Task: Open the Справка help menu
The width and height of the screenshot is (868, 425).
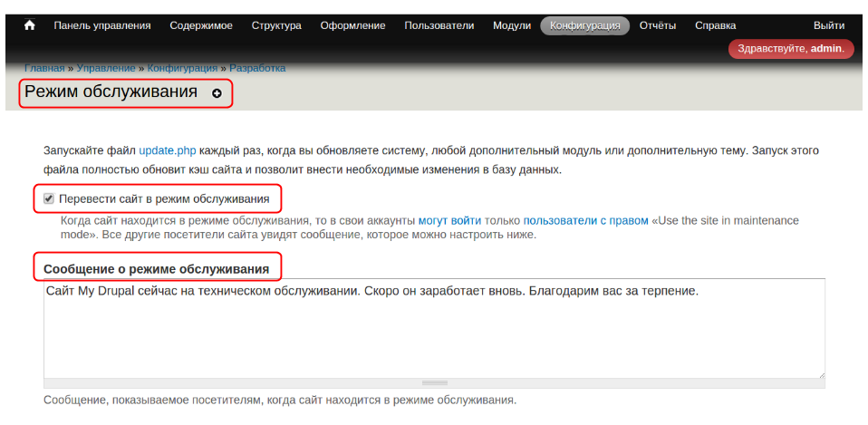Action: click(x=715, y=25)
